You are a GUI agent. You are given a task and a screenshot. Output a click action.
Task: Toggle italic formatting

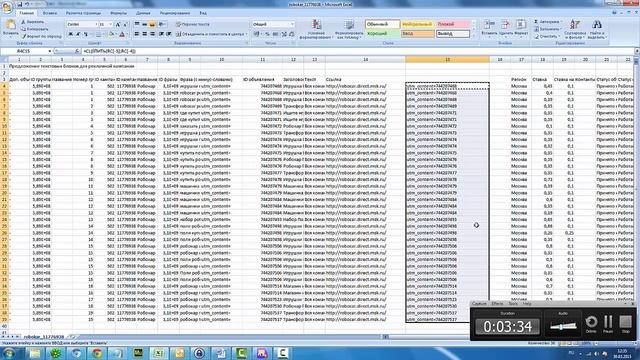[78, 34]
